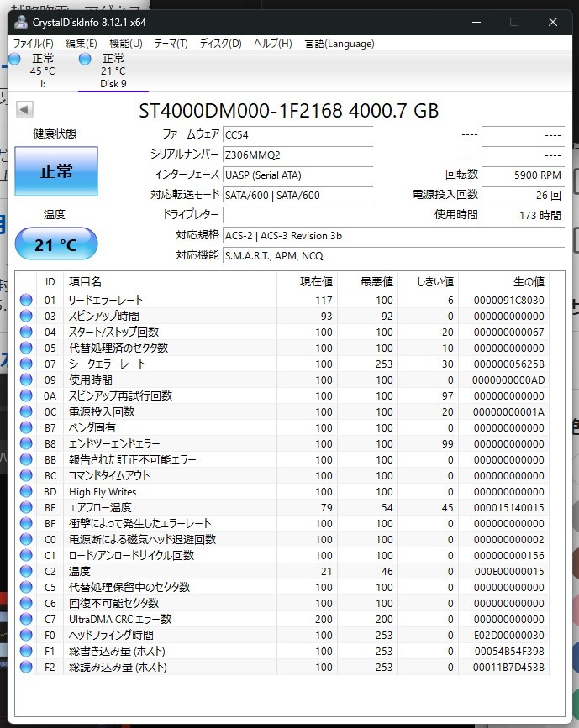Click status icon for 総読み込み量 (ホスト) row
The width and height of the screenshot is (579, 728).
pos(26,667)
